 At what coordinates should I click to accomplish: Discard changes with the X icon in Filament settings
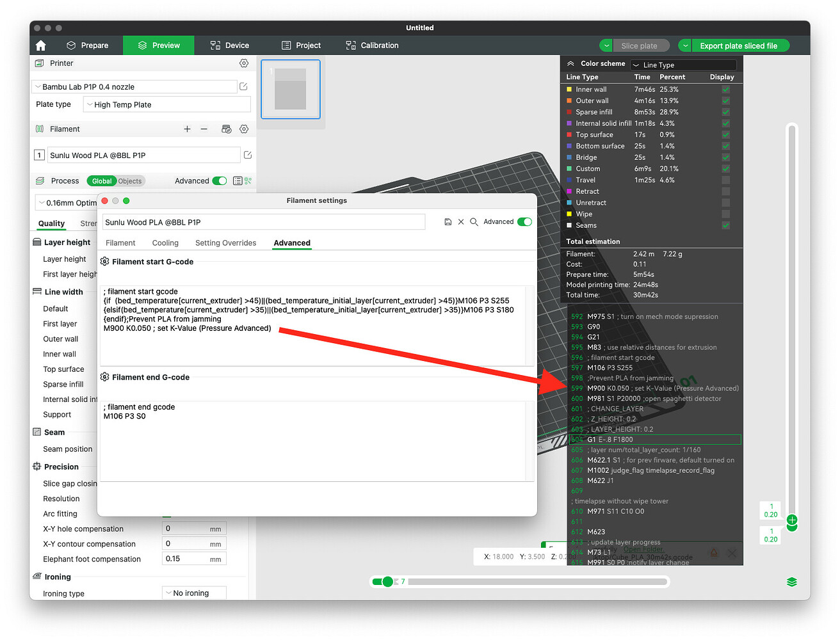[x=461, y=222]
